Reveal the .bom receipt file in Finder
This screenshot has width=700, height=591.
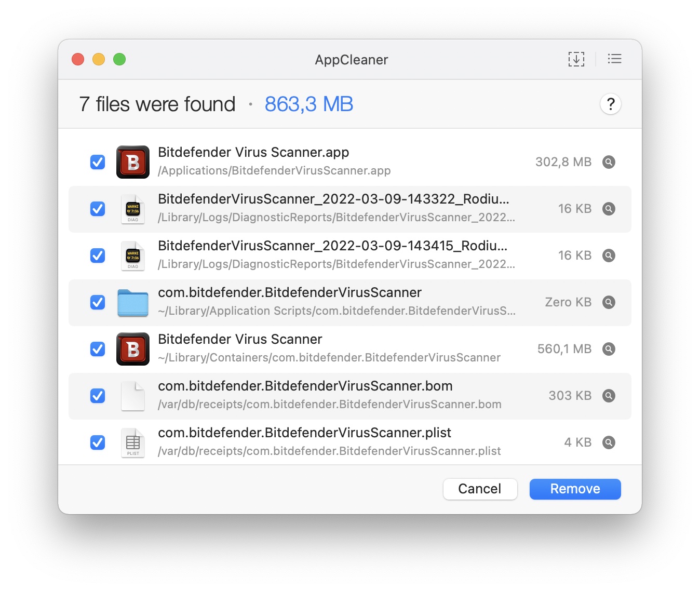(x=609, y=396)
